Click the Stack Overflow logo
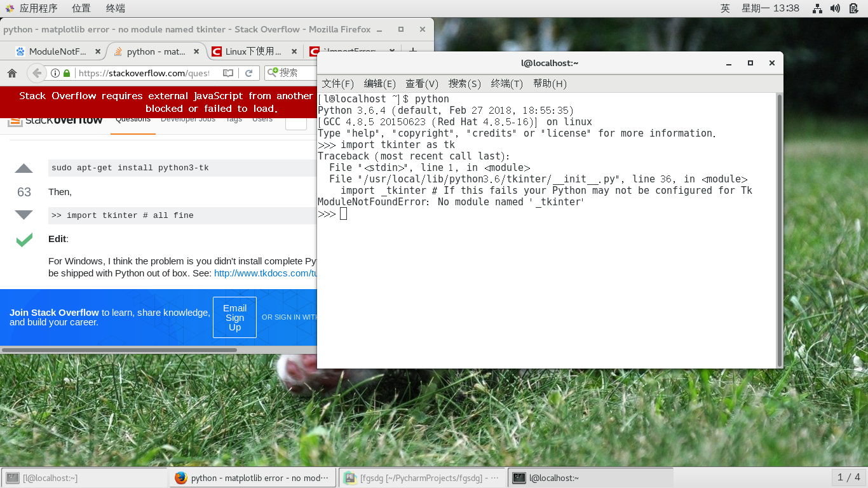868x488 pixels. [x=55, y=120]
